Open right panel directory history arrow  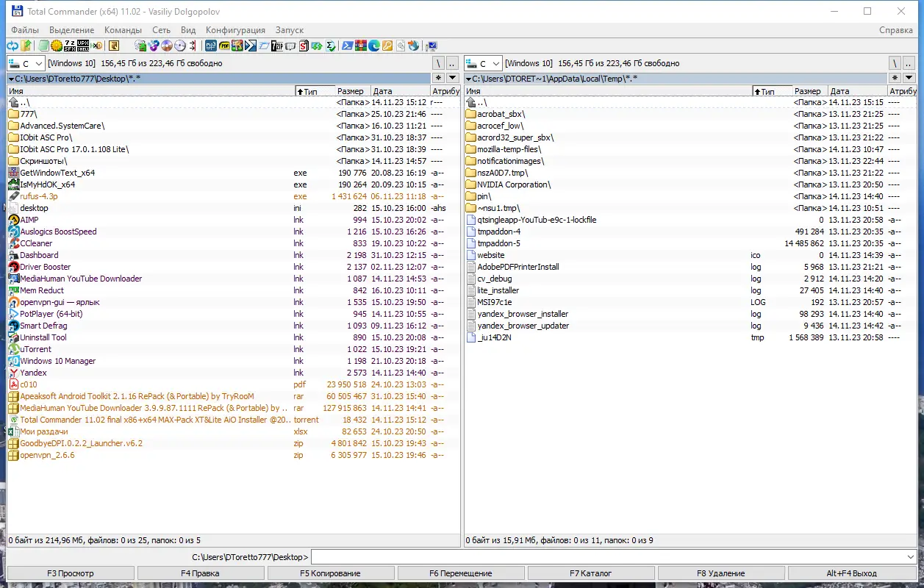coord(910,78)
